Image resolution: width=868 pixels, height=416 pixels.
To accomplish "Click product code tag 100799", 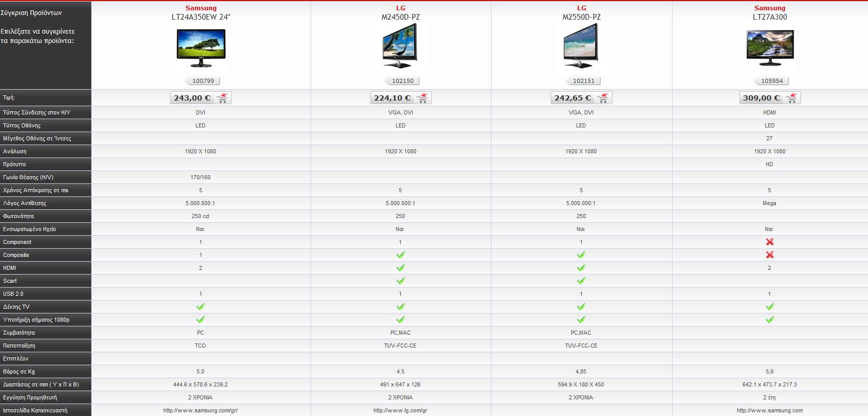I will coord(203,81).
